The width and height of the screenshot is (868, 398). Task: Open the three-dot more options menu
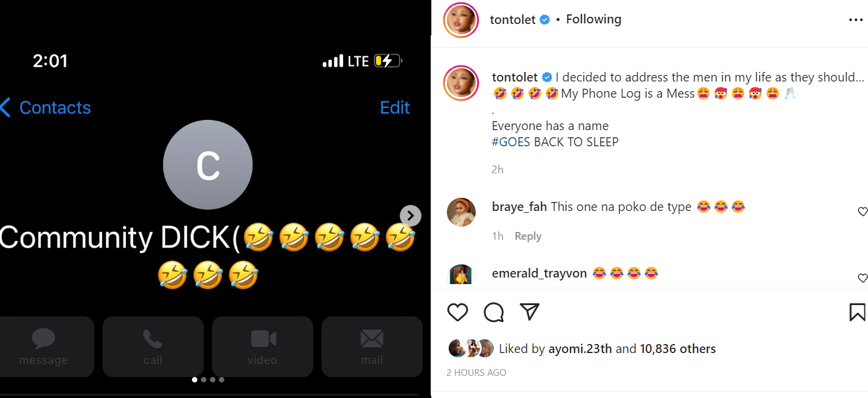click(855, 20)
